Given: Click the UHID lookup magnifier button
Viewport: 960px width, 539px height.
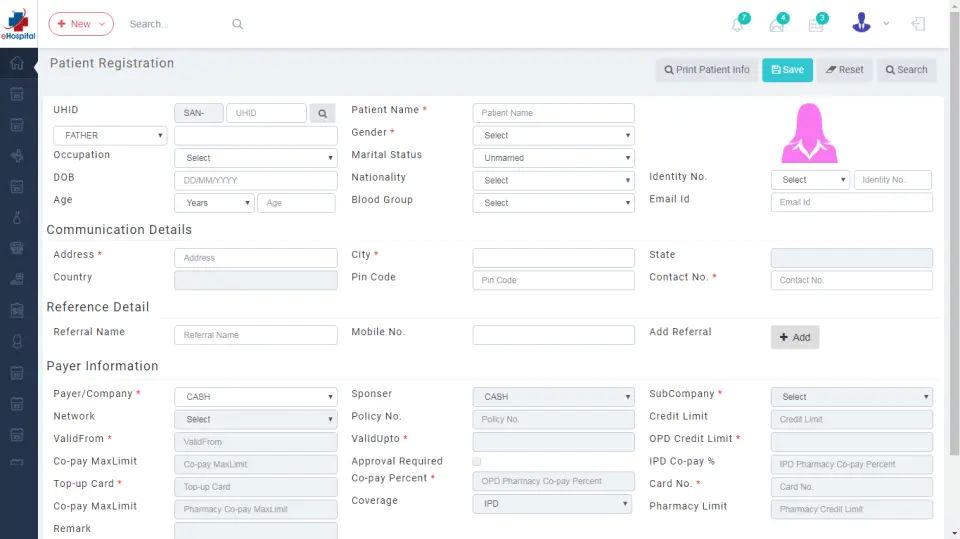Looking at the screenshot, I should (x=322, y=113).
